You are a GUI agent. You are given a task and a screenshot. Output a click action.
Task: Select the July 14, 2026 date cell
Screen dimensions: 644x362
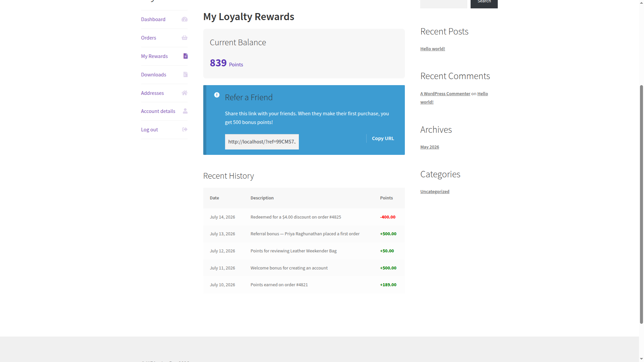[222, 217]
